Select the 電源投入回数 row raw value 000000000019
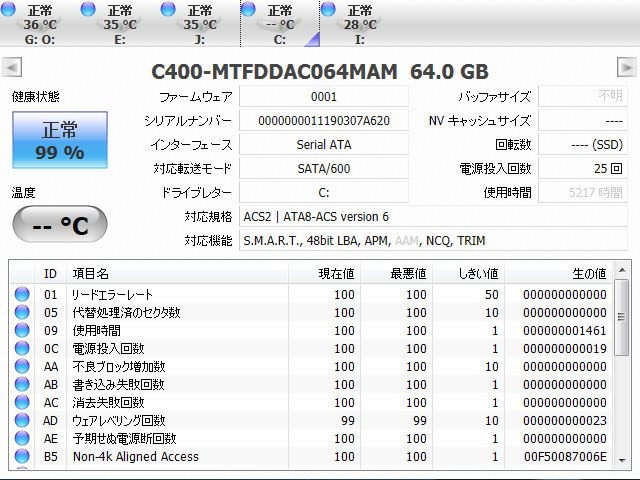This screenshot has width=640, height=480. [x=565, y=349]
